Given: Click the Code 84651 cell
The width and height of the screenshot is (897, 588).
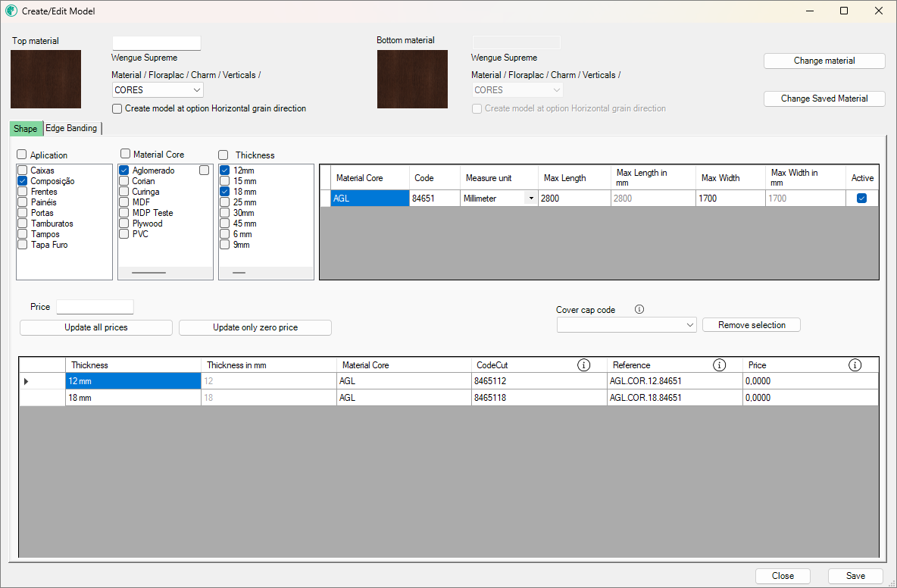Looking at the screenshot, I should pos(435,199).
